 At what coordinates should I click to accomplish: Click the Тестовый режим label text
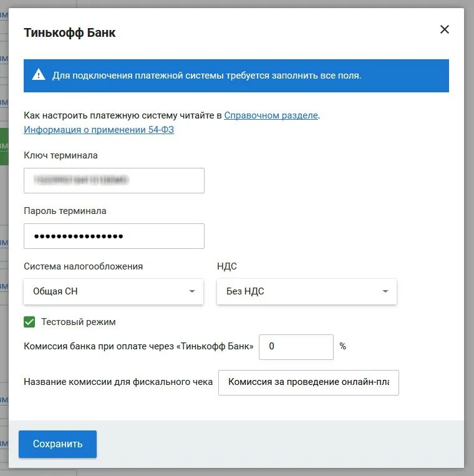79,322
